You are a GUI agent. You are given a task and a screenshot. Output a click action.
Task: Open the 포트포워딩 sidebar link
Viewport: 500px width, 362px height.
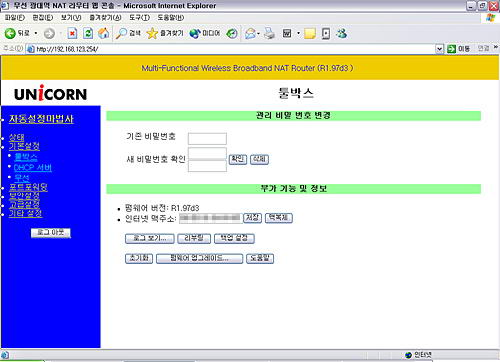(28, 187)
